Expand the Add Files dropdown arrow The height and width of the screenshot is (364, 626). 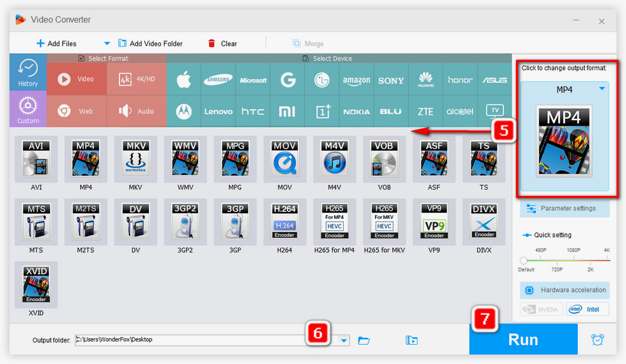[x=106, y=44]
